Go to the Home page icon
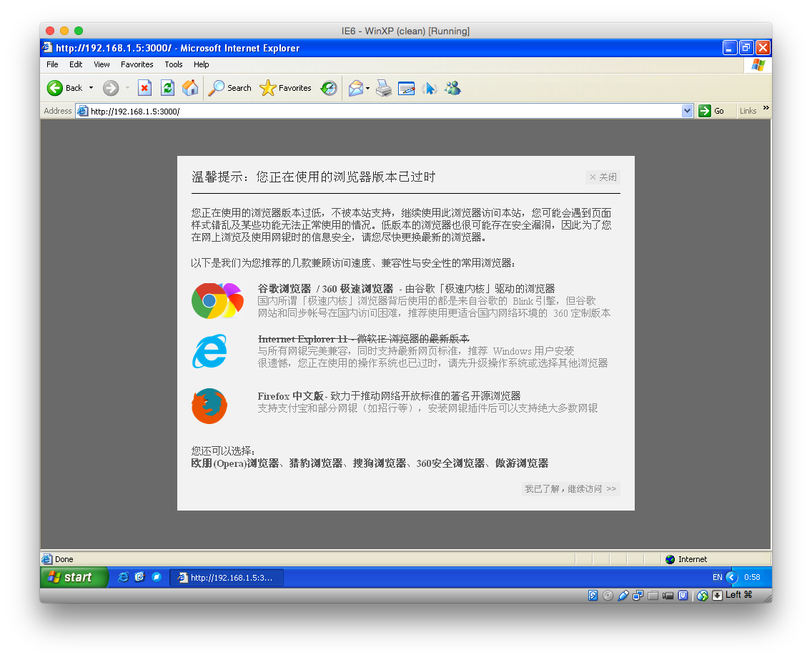This screenshot has height=660, width=812. [x=190, y=88]
